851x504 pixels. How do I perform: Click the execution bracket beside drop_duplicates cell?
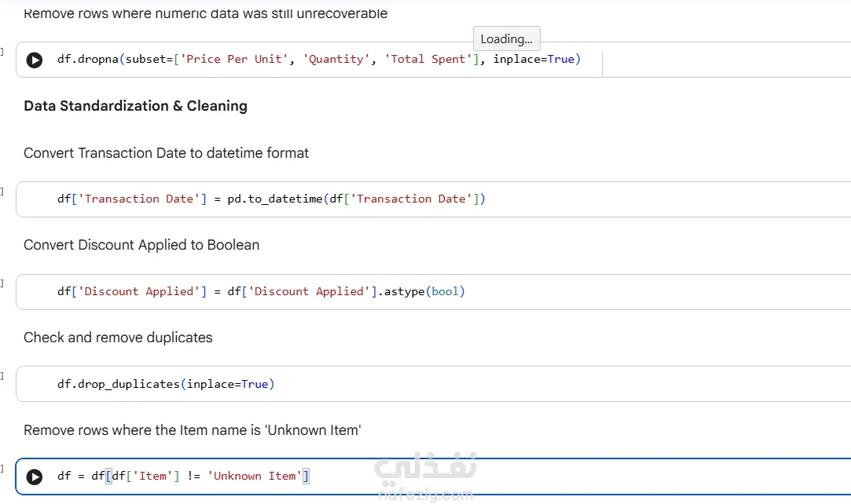[2, 376]
